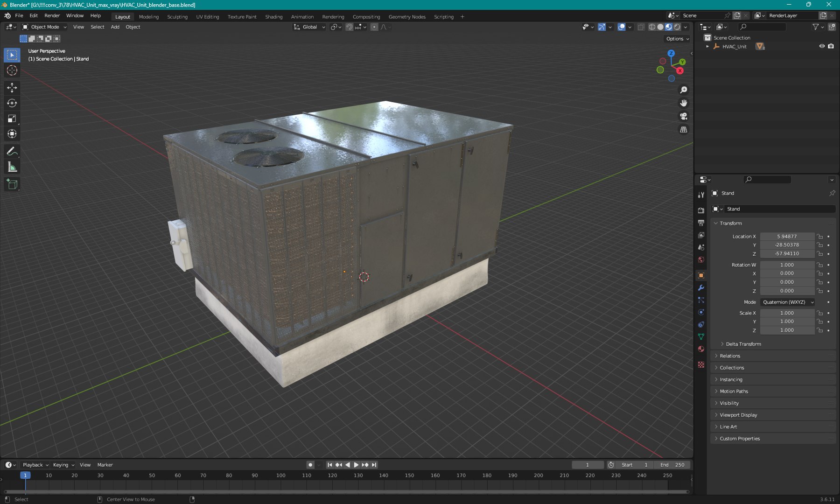The width and height of the screenshot is (840, 504).
Task: Open the Render menu
Action: coord(52,15)
